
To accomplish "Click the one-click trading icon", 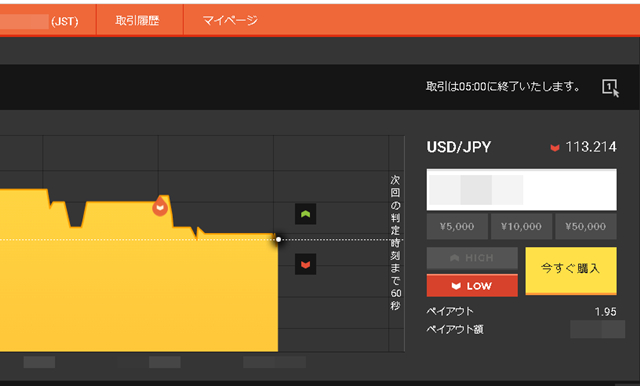I will pyautogui.click(x=611, y=88).
